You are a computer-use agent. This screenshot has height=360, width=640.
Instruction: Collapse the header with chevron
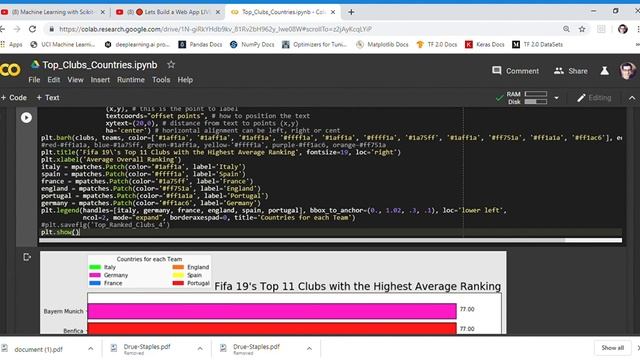tap(632, 98)
